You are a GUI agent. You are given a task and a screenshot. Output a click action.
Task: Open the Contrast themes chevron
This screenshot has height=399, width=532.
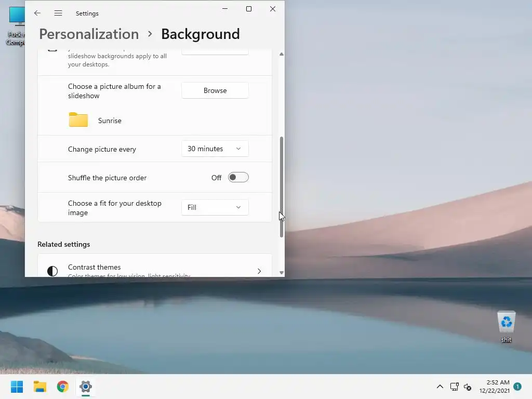point(259,271)
